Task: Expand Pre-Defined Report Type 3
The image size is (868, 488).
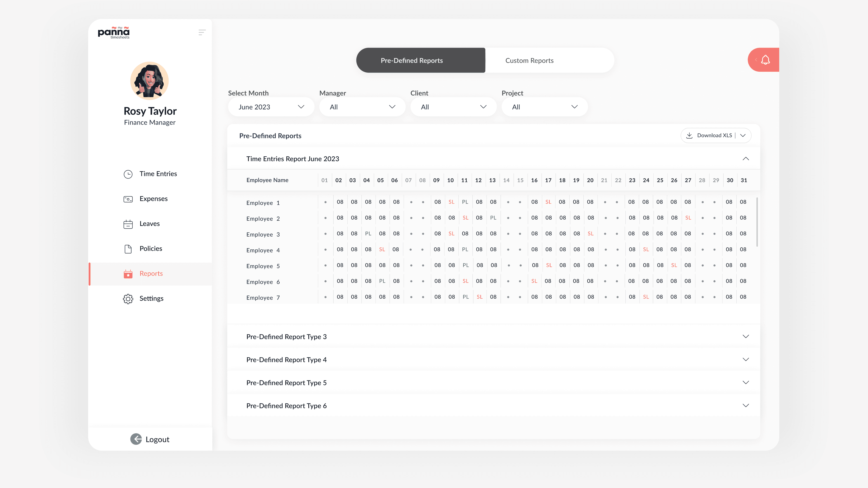Action: [x=746, y=336]
